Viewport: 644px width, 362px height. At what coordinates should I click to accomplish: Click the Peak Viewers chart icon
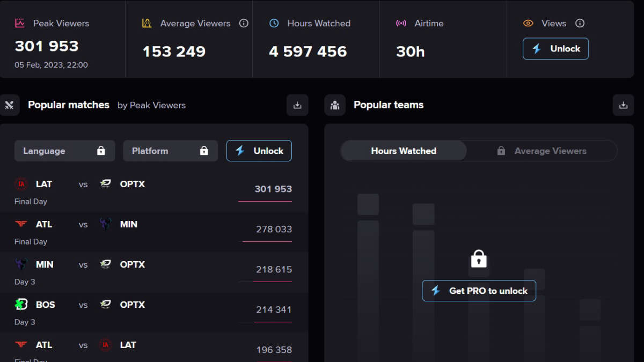click(20, 23)
